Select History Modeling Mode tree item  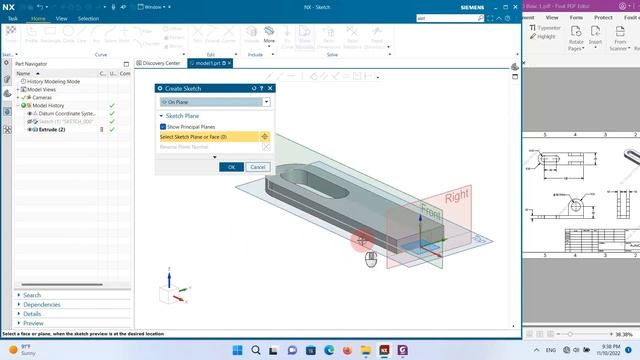[x=53, y=82]
